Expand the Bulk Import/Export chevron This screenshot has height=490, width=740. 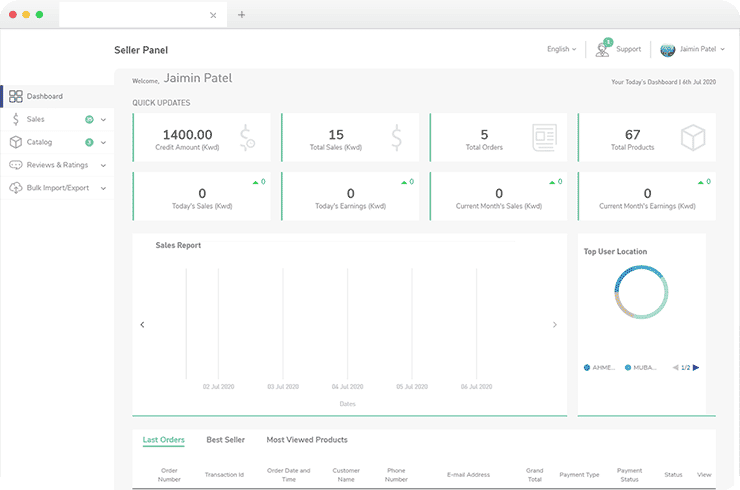coord(103,188)
